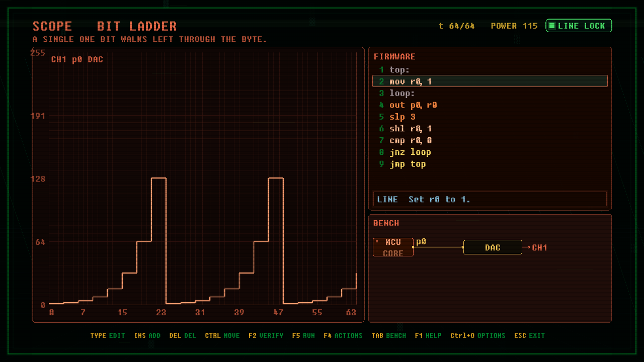Viewport: 644px width, 362px height.
Task: Click the 15 x-axis tick label
Action: 122,312
